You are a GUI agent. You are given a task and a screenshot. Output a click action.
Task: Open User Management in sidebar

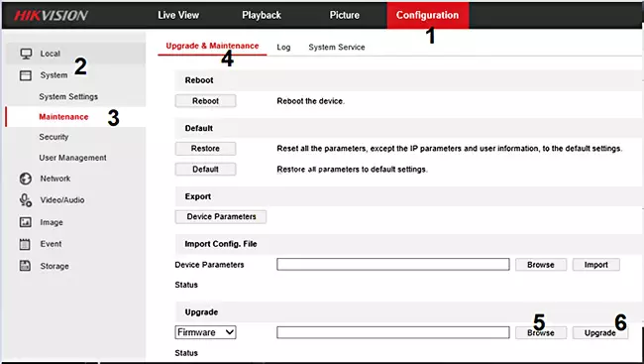72,158
